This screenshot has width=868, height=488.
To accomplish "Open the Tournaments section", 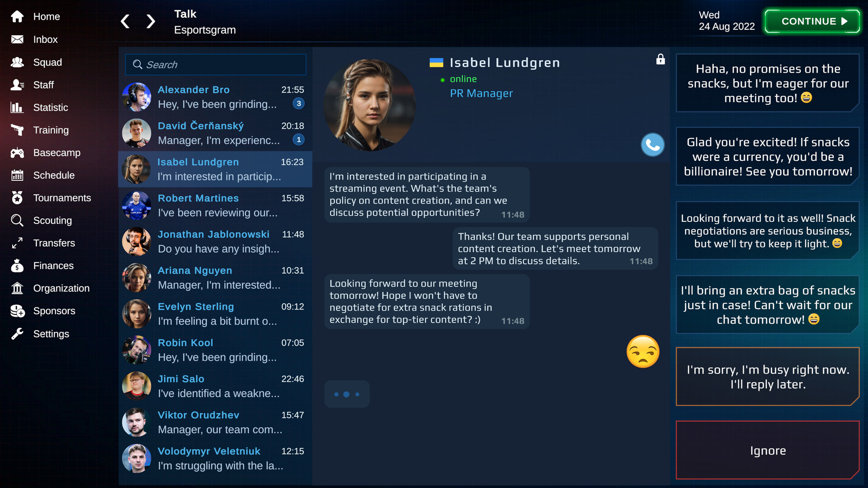I will click(x=62, y=198).
